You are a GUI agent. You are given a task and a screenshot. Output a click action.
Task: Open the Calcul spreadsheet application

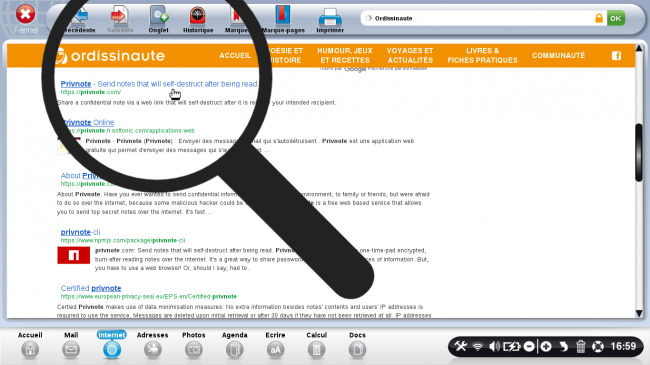point(316,345)
